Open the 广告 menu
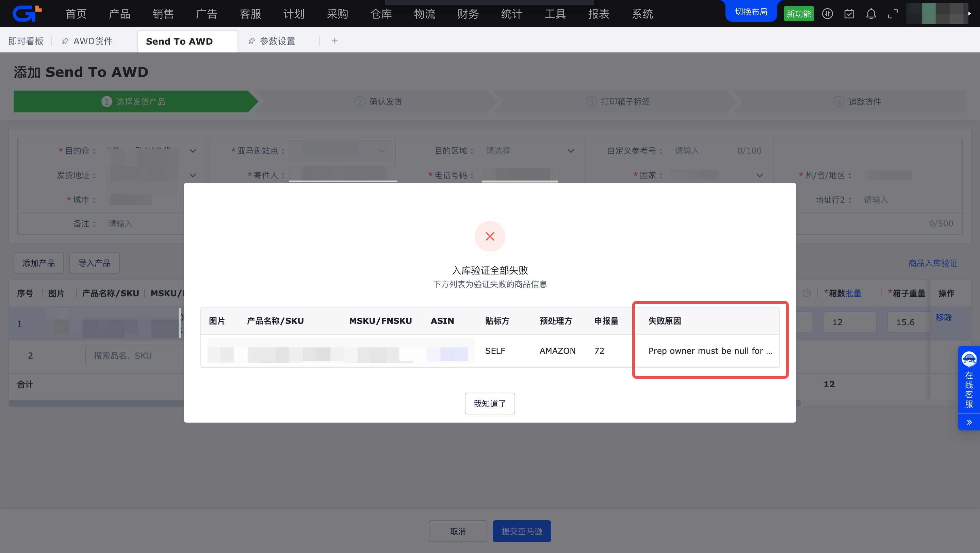This screenshot has height=553, width=980. [207, 14]
